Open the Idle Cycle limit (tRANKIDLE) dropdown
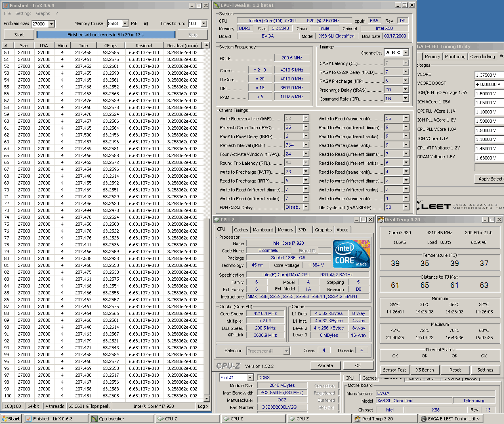This screenshot has height=424, width=504. click(x=406, y=207)
